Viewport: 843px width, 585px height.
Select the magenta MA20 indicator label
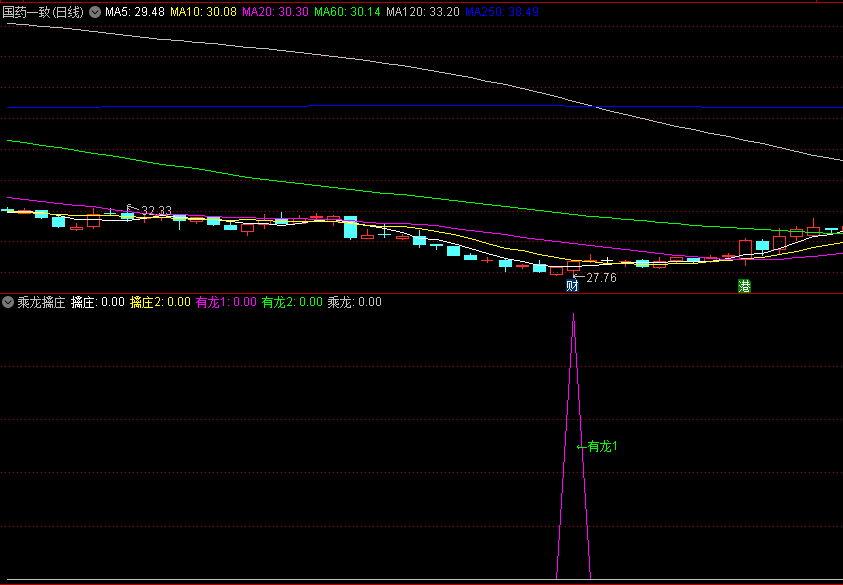[x=276, y=12]
